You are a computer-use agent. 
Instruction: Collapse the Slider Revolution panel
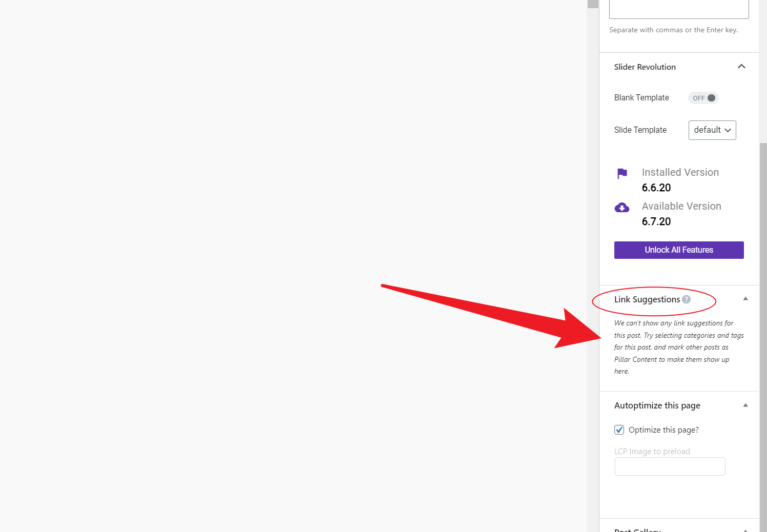click(741, 67)
